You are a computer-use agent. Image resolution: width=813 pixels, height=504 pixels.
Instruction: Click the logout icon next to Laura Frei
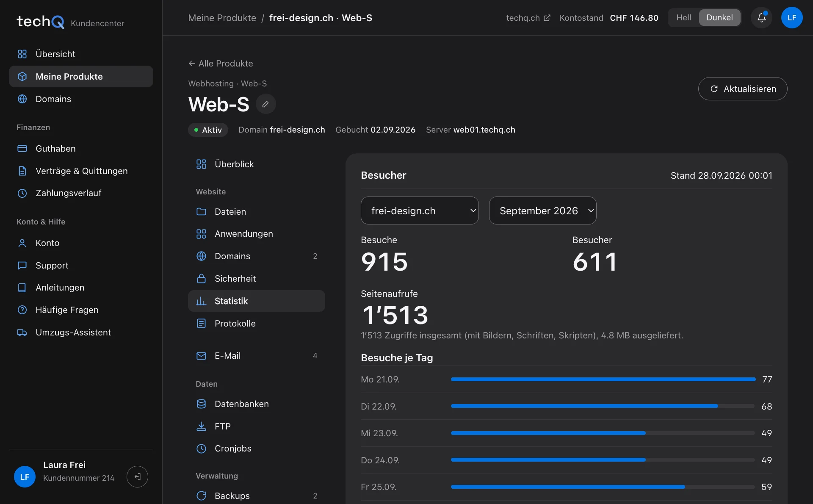coord(137,476)
